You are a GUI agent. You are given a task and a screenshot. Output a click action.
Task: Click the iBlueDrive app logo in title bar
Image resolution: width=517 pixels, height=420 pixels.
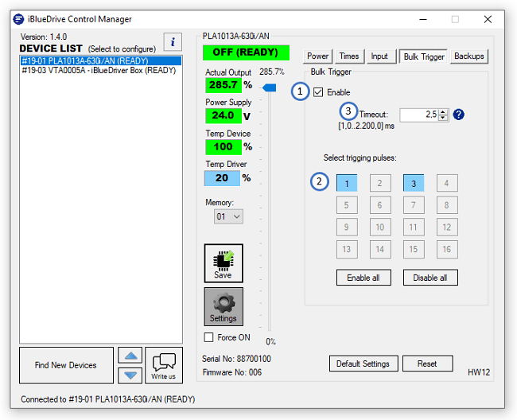pyautogui.click(x=18, y=19)
